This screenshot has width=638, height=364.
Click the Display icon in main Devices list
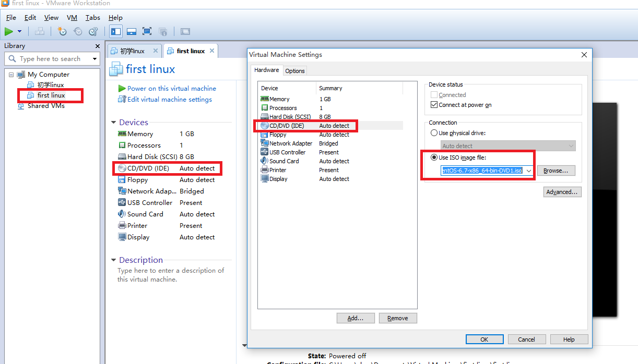pos(122,237)
